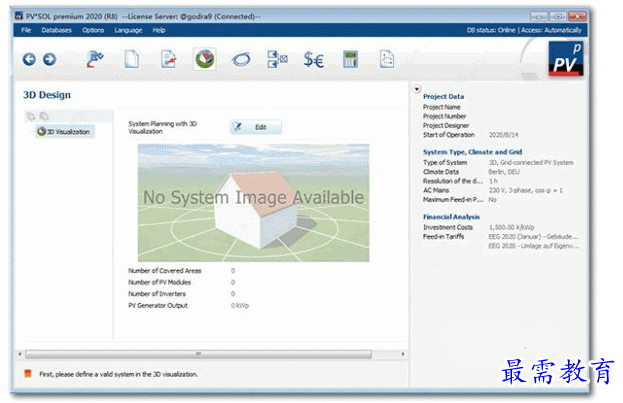This screenshot has width=623, height=403.
Task: Click the Project Number label
Action: tap(444, 116)
